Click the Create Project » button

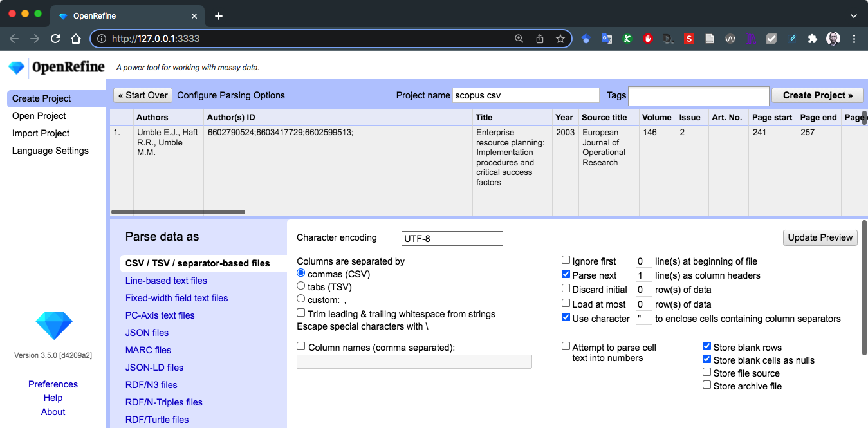(818, 95)
